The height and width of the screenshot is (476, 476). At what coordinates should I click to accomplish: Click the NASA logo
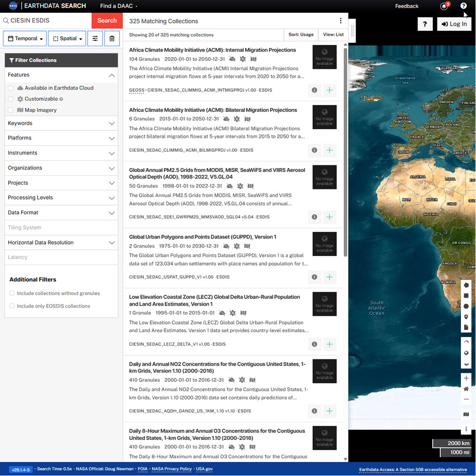[13, 6]
